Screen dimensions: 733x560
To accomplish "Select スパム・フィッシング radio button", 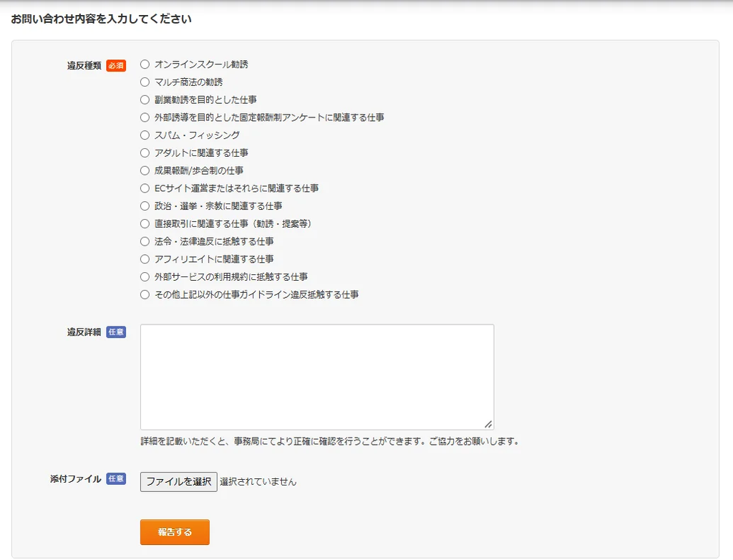I will 145,135.
